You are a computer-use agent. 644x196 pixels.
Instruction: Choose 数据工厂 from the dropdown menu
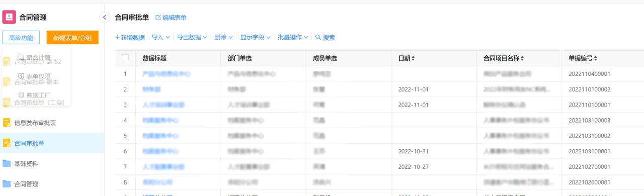click(35, 94)
